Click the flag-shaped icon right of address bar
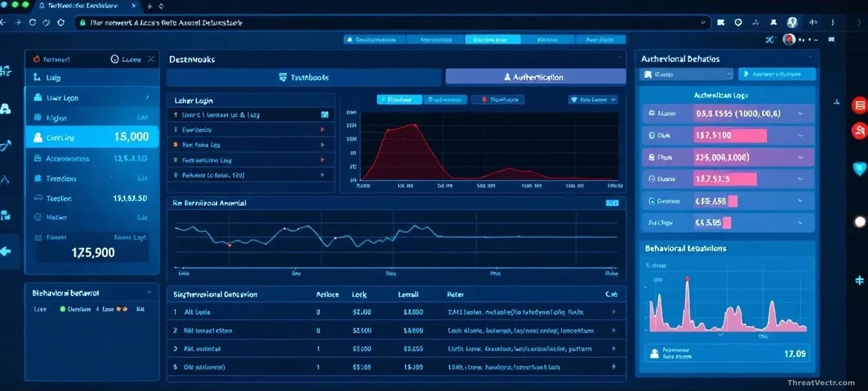The image size is (868, 391). (x=721, y=23)
